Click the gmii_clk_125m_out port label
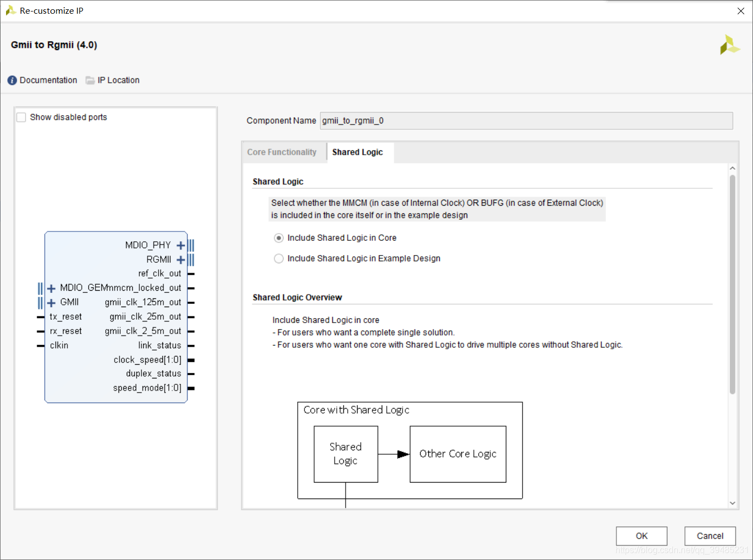The image size is (753, 560). tap(143, 302)
